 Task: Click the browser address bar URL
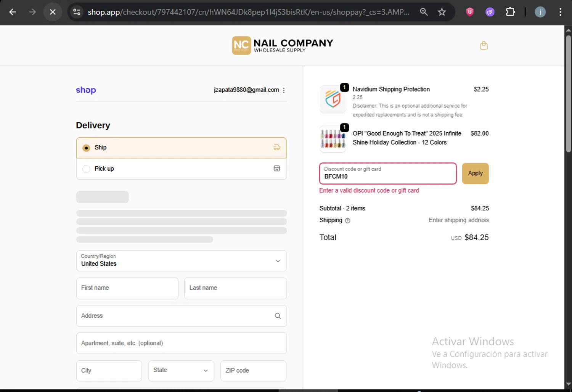249,12
